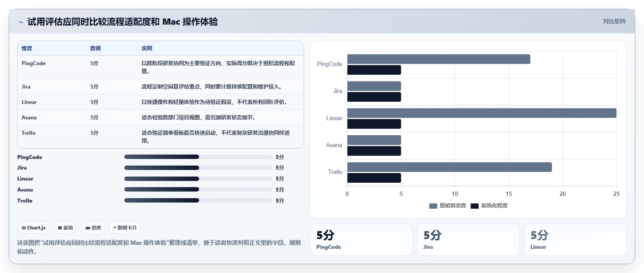Click the 5分 value beside the Linear progress bar

[x=280, y=179]
